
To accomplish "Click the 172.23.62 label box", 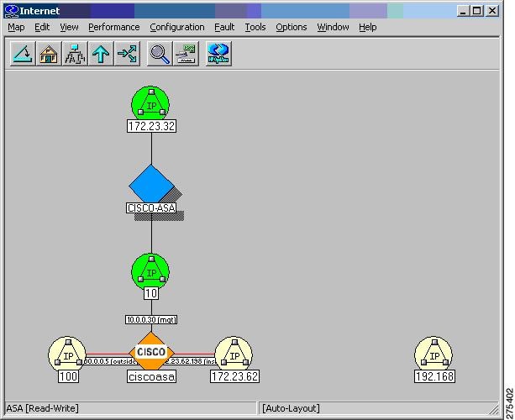I will click(234, 376).
